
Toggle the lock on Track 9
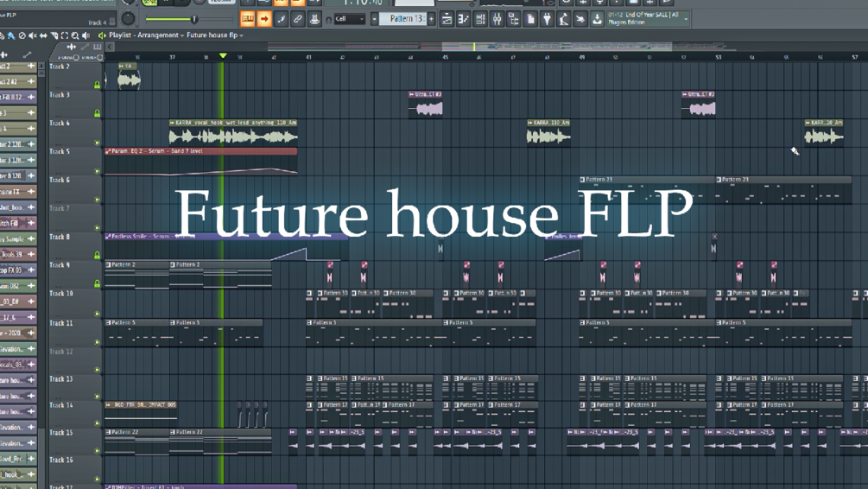point(97,283)
